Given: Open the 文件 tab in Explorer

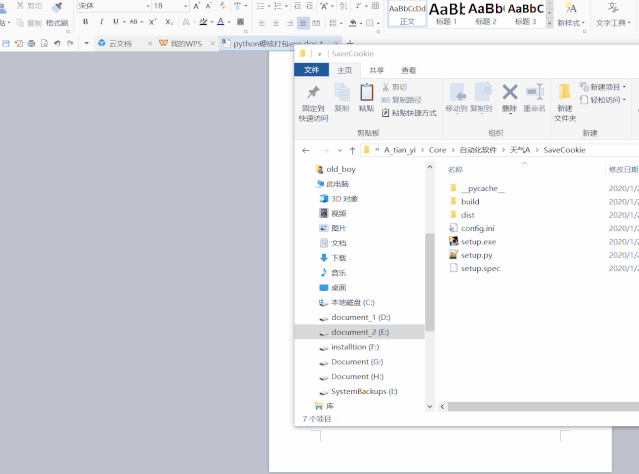Looking at the screenshot, I should point(311,70).
